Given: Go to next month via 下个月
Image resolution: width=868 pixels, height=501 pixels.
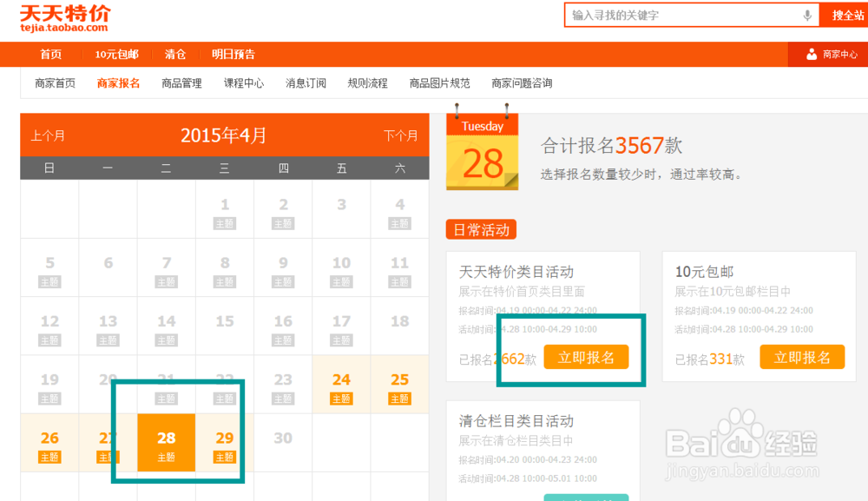Looking at the screenshot, I should (x=401, y=135).
